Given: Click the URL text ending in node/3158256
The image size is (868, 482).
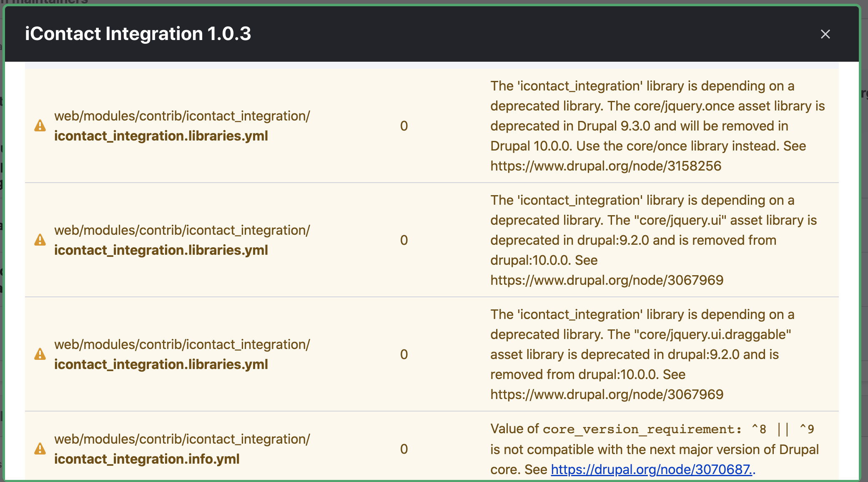Looking at the screenshot, I should [606, 166].
